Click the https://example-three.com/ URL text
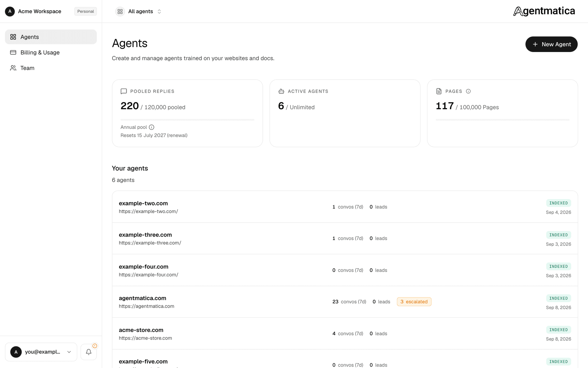 click(150, 243)
